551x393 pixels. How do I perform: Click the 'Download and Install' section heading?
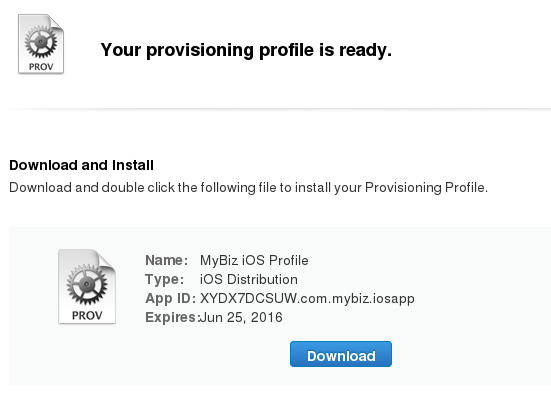82,165
